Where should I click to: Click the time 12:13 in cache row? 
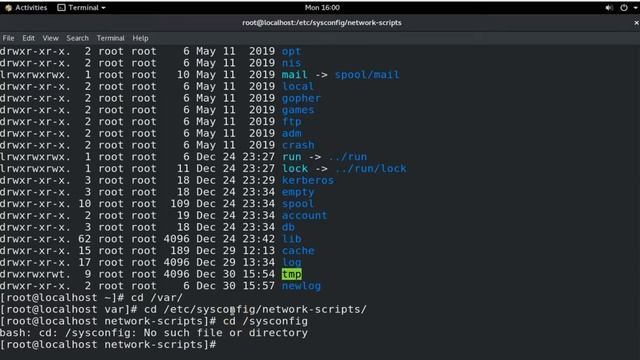click(x=258, y=251)
